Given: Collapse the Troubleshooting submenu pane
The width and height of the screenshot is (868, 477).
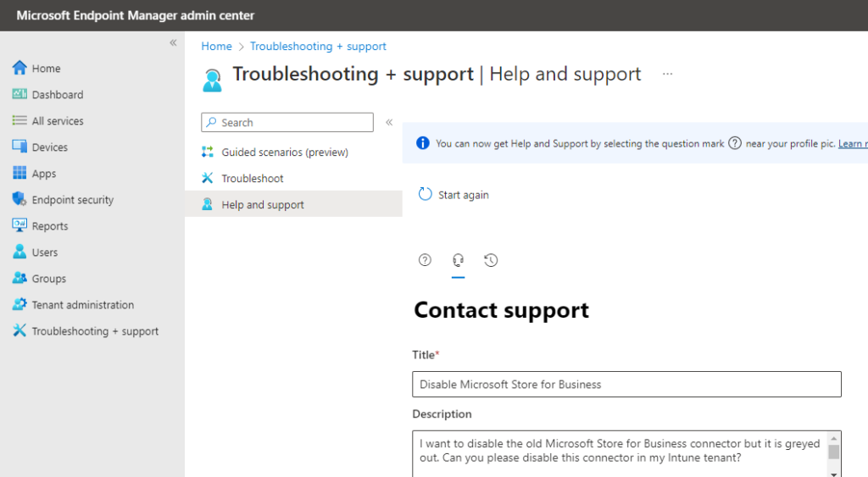Looking at the screenshot, I should (389, 122).
